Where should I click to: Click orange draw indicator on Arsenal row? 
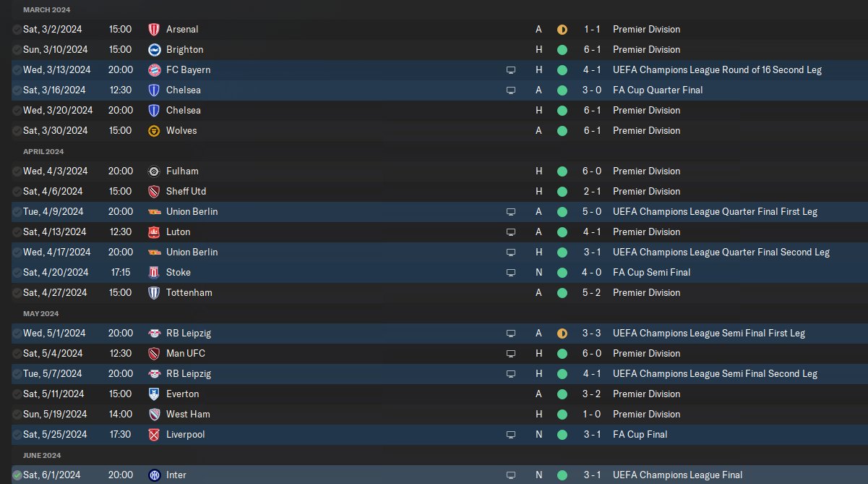coord(562,30)
